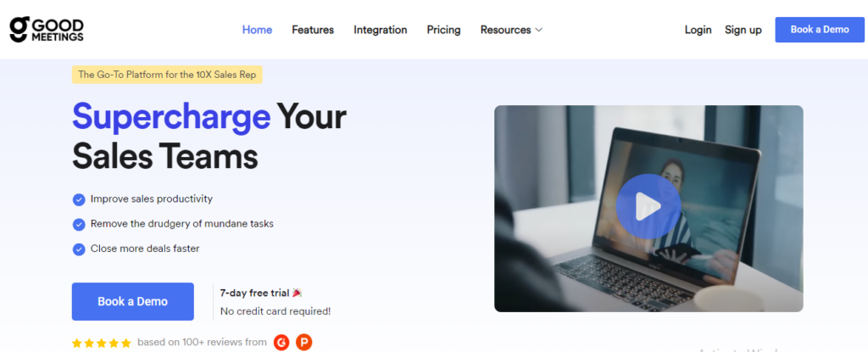Screen dimensions: 868x352
Task: Click the Sign up link
Action: click(x=743, y=30)
